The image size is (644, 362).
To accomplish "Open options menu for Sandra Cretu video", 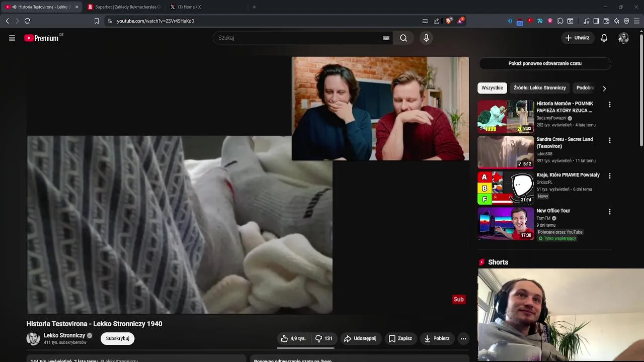I will click(610, 140).
